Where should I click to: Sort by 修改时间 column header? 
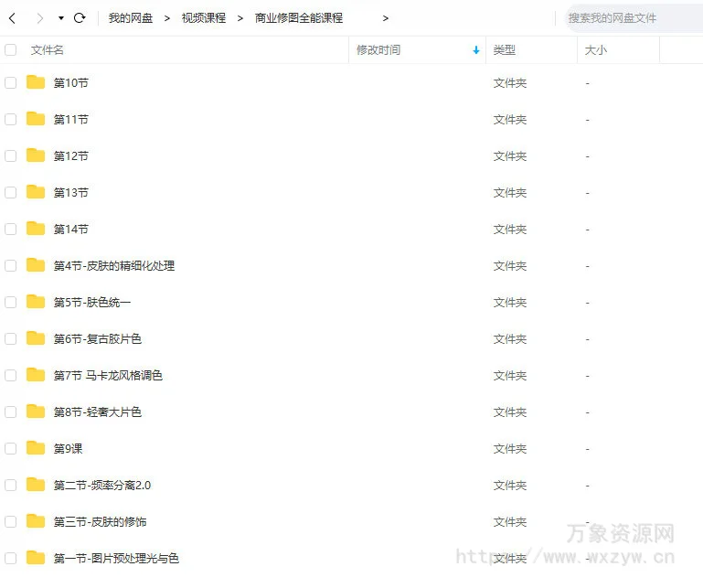pyautogui.click(x=378, y=49)
